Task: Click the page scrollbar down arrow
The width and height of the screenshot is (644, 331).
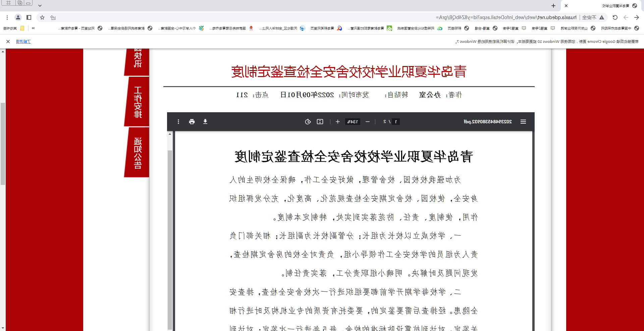Action: [3, 328]
